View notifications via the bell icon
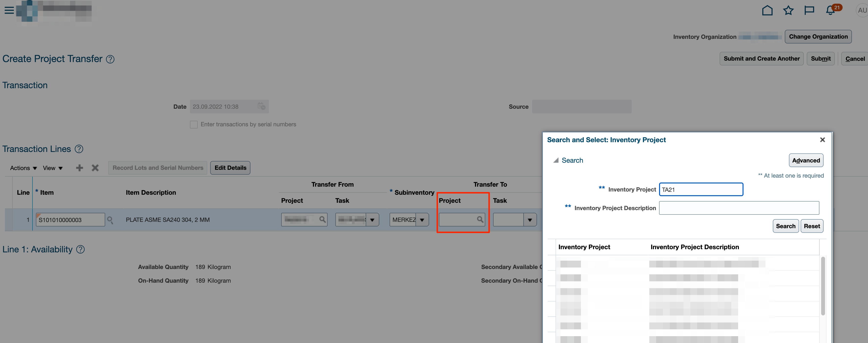 coord(830,10)
